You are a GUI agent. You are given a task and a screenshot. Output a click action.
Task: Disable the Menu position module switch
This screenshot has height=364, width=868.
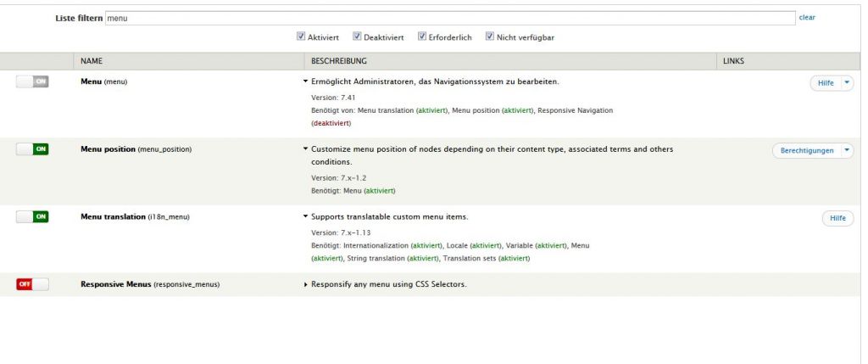(x=32, y=148)
